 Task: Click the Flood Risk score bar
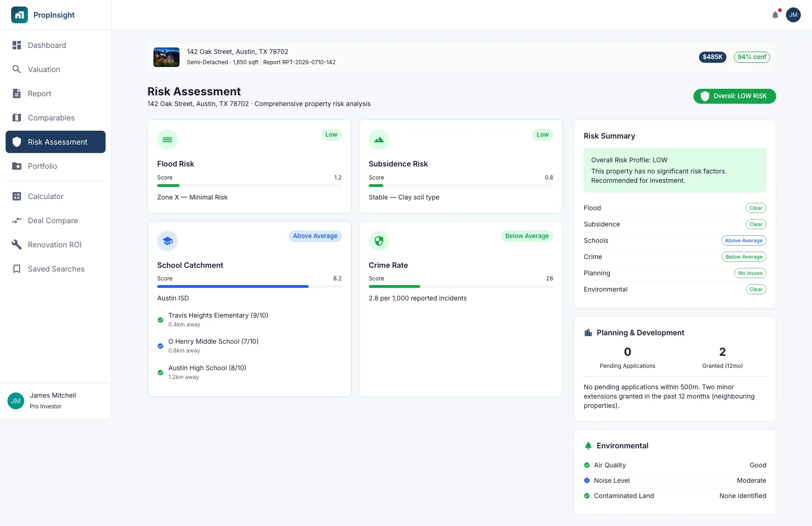coord(249,186)
